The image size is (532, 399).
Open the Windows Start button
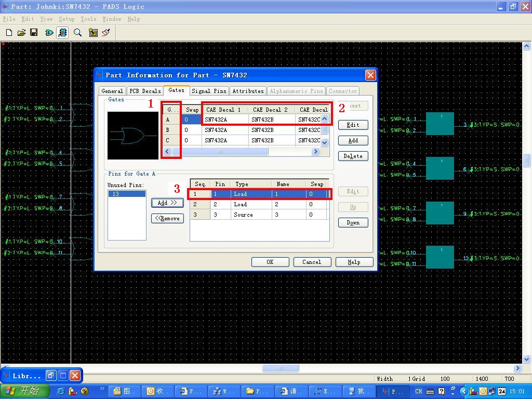(x=24, y=391)
